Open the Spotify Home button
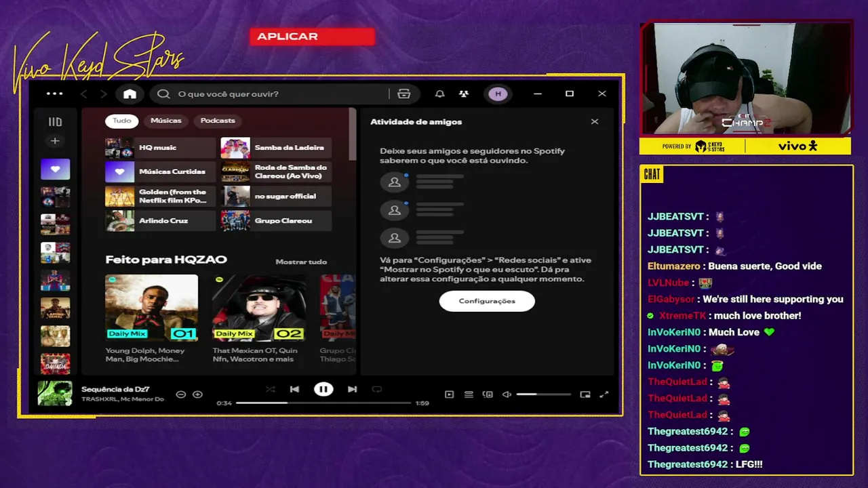 (x=130, y=94)
